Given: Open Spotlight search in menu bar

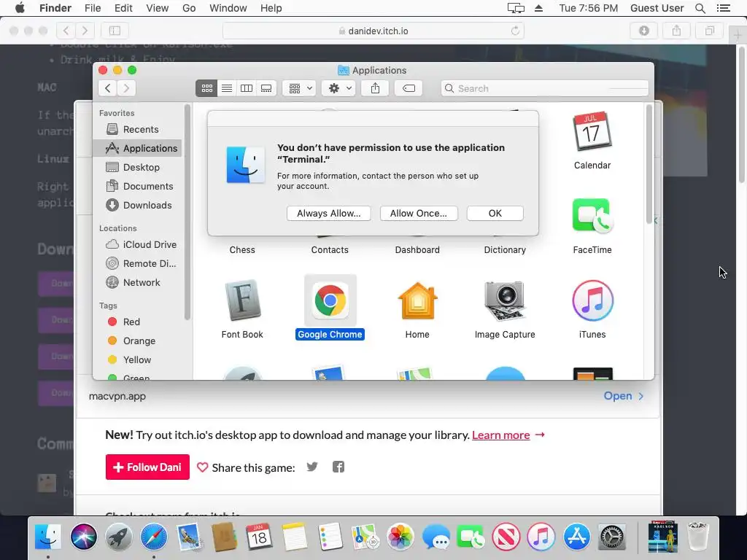Looking at the screenshot, I should coord(700,8).
